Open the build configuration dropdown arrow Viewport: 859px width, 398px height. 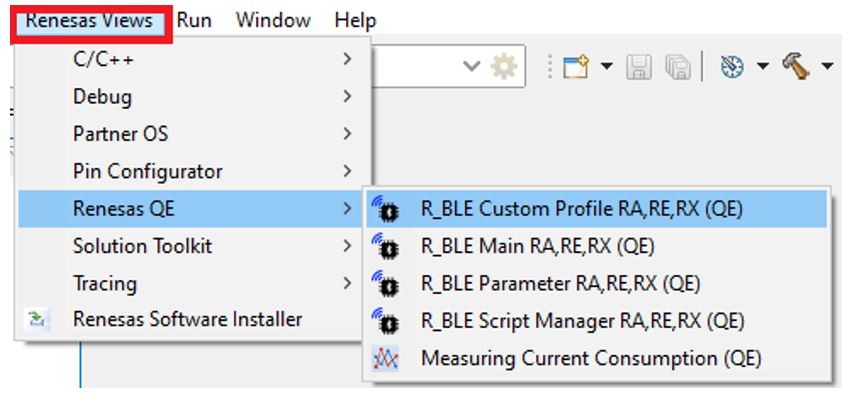763,67
